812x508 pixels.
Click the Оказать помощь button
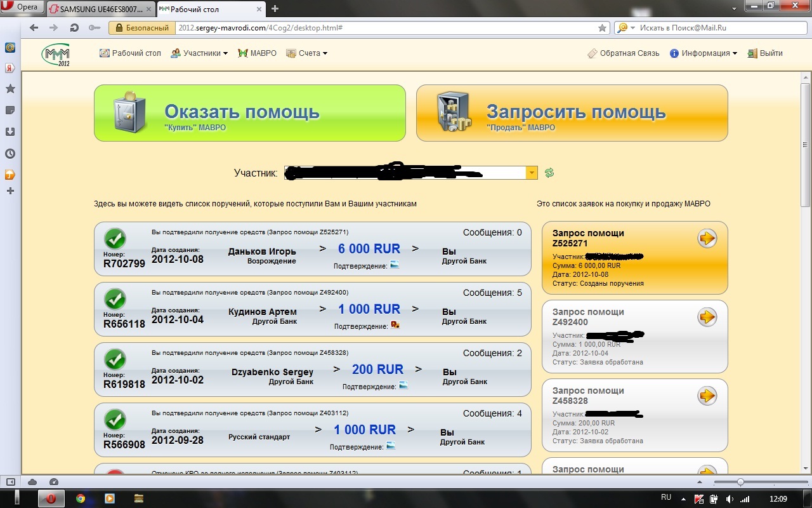[250, 113]
